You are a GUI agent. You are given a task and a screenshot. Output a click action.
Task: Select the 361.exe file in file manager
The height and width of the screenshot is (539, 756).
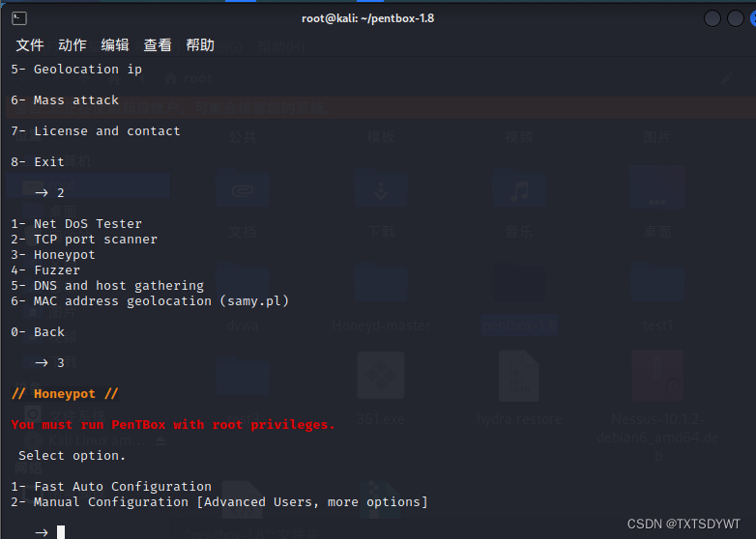tap(381, 388)
